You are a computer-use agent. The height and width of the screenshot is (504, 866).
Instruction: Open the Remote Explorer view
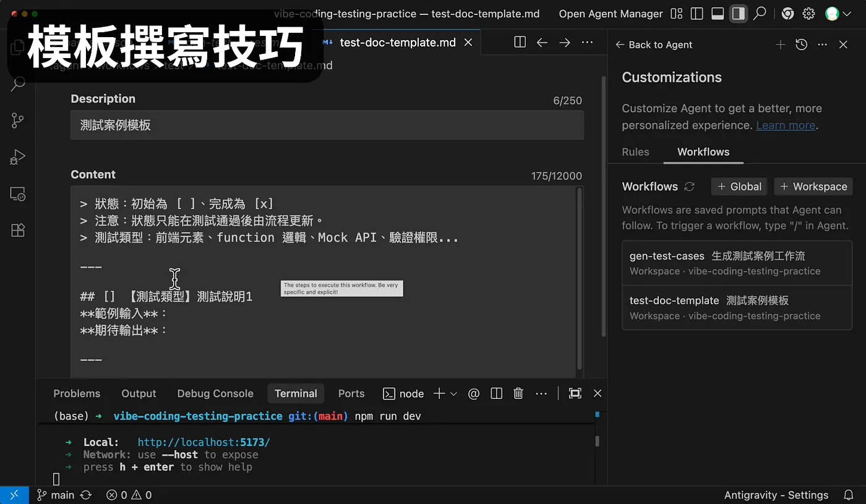point(18,194)
